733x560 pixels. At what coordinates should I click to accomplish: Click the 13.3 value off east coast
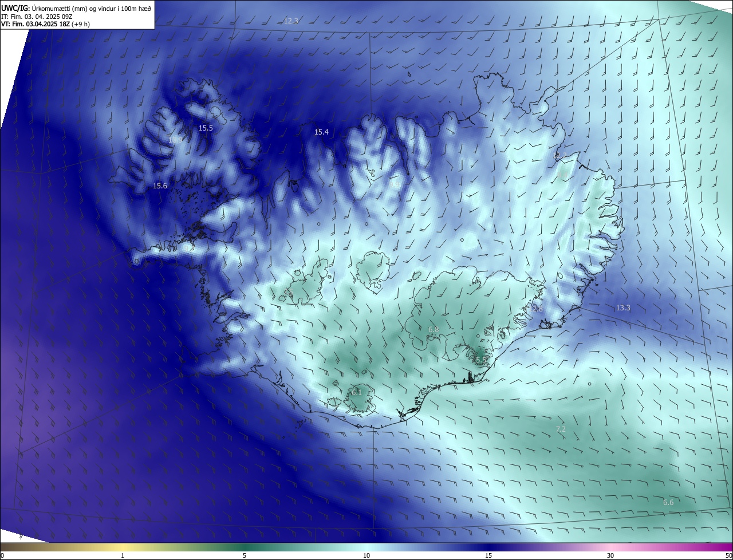pyautogui.click(x=623, y=308)
